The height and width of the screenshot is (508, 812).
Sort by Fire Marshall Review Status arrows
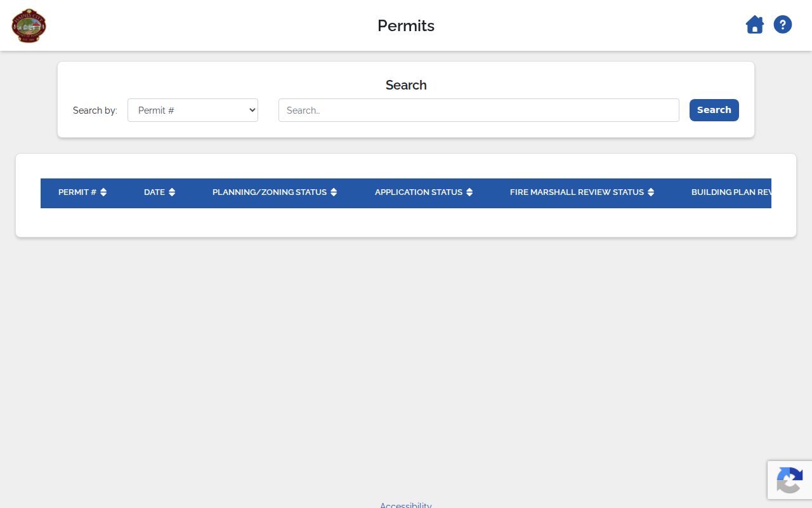(x=651, y=192)
